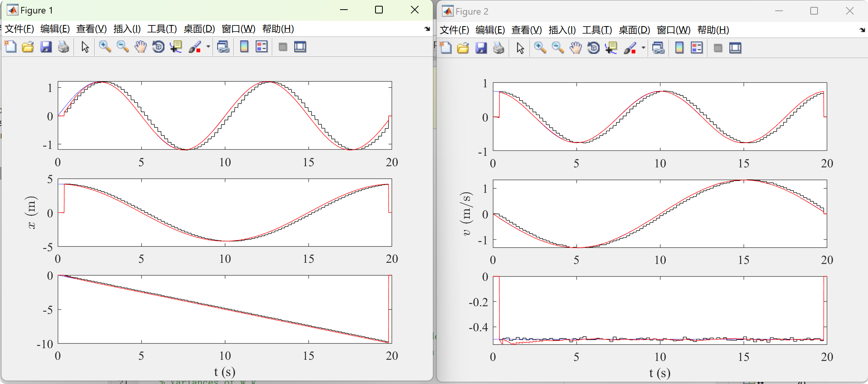Open 工具(T) menu in Figure 1
868x384 pixels.
point(162,29)
